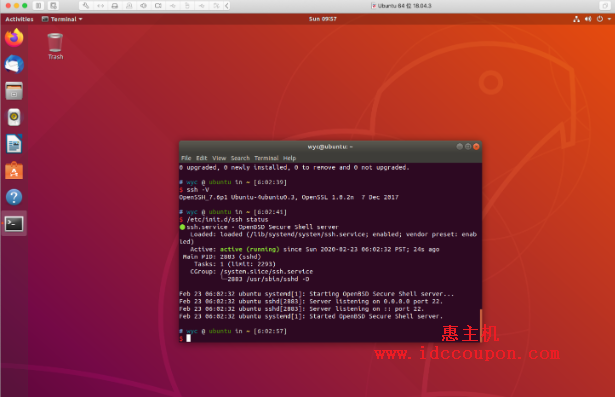Click the network status icon in top panel
Viewport: 615px width, 397px height.
[576, 19]
